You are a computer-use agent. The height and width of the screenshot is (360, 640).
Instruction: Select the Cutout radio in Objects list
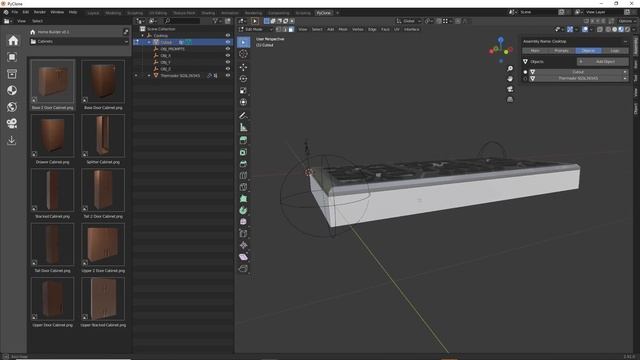coord(525,72)
